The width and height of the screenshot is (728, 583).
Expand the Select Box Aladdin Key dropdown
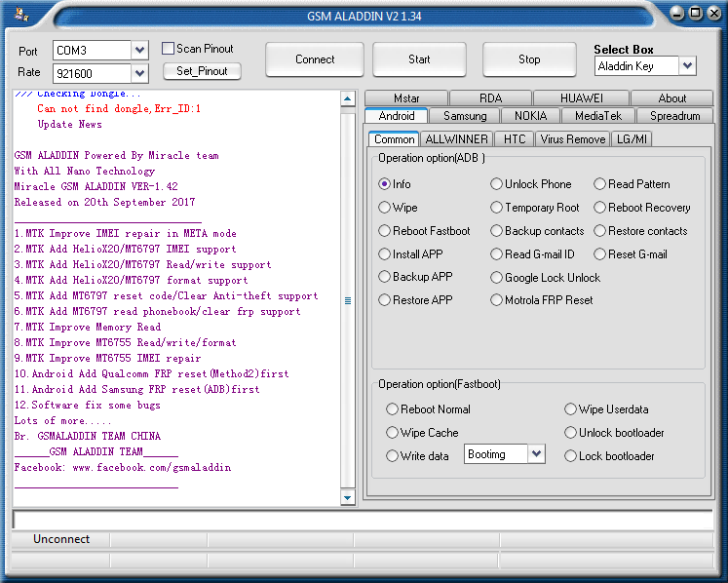click(x=688, y=66)
